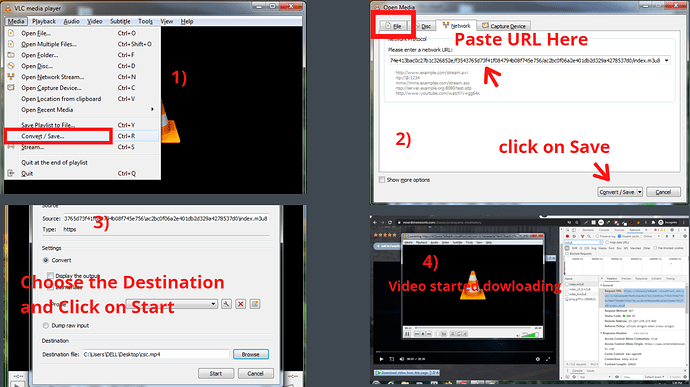This screenshot has height=387, width=690.
Task: Open the Headers tab in DevTools request pane
Action: [x=612, y=279]
